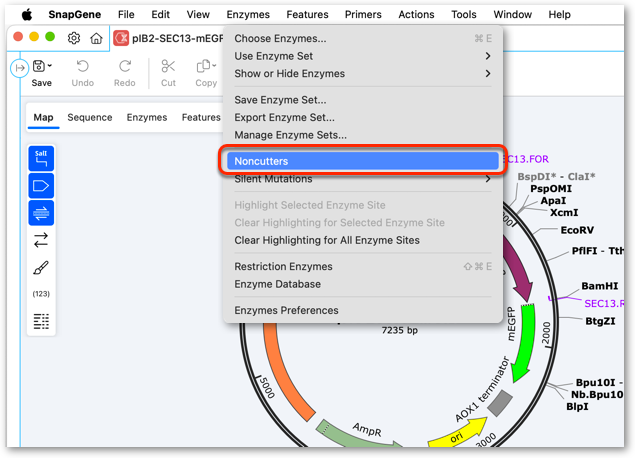Switch to the Enzymes tab

click(x=147, y=117)
